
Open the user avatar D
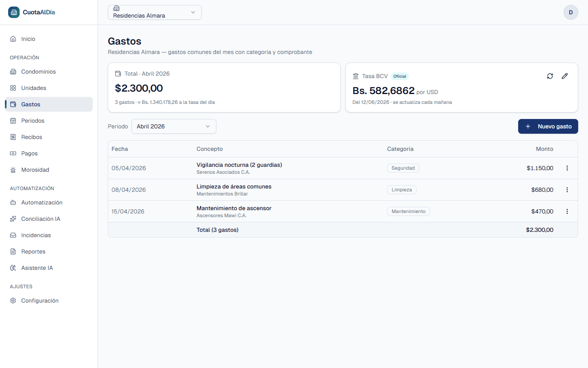pos(571,12)
